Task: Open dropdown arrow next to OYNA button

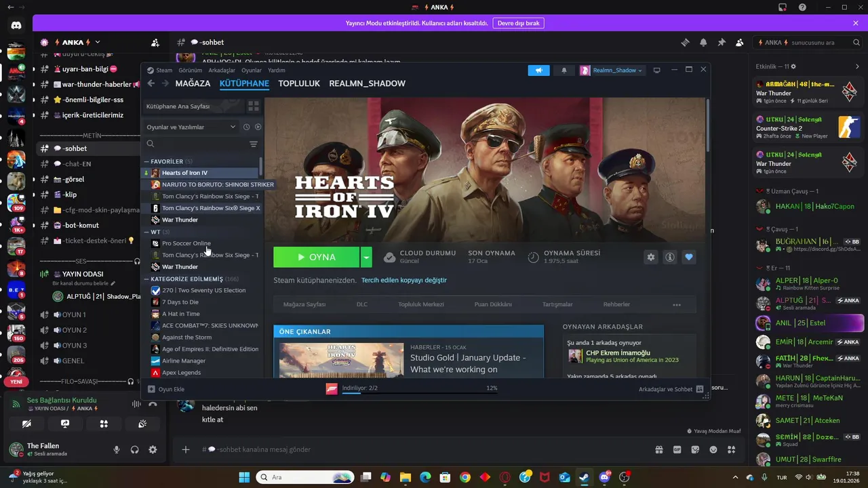Action: pyautogui.click(x=366, y=258)
